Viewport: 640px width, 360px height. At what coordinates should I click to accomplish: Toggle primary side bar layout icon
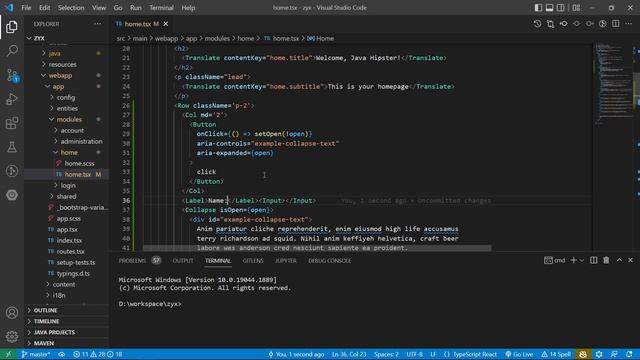tap(538, 8)
